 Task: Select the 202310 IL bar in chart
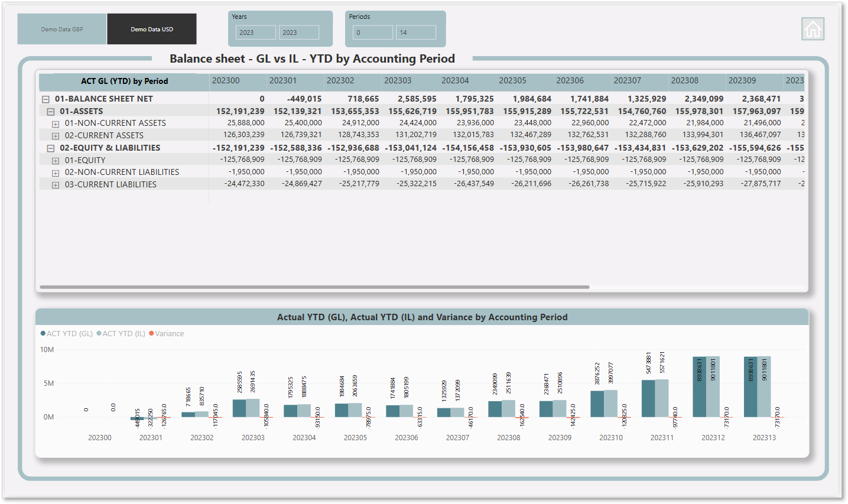610,404
